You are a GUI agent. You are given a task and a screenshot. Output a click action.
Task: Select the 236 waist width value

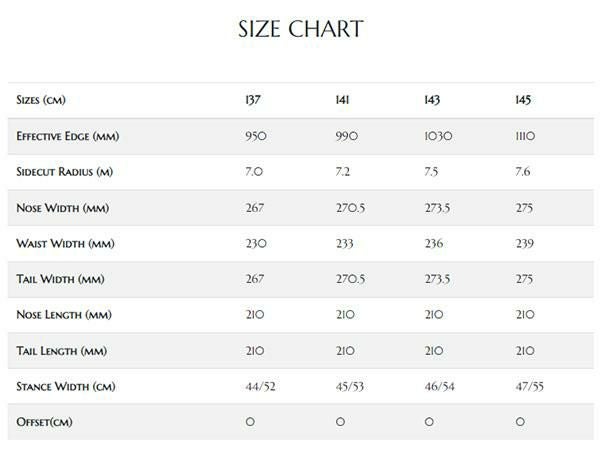point(435,244)
